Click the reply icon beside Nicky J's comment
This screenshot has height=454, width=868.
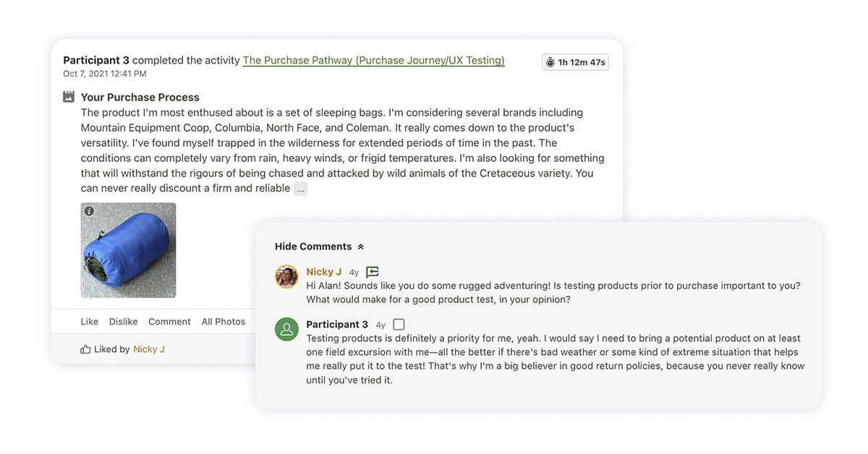point(373,272)
